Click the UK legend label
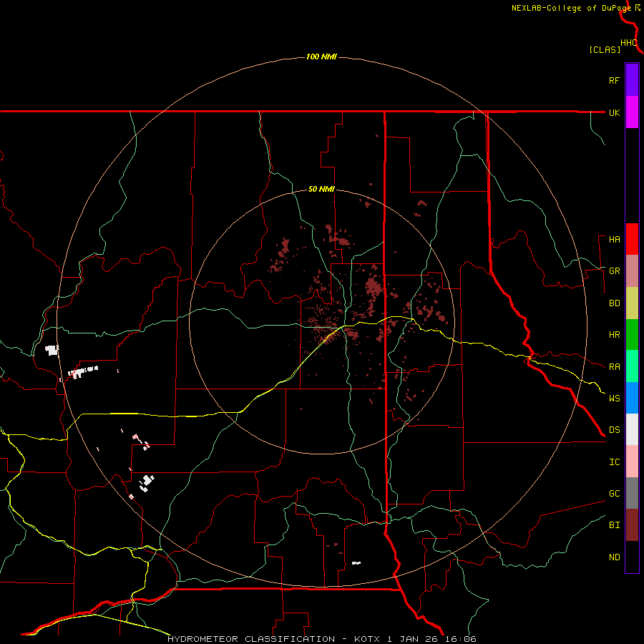Image resolution: width=644 pixels, height=644 pixels. [614, 112]
